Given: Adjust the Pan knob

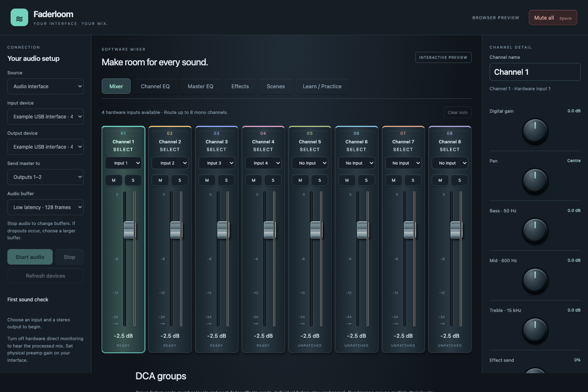Looking at the screenshot, I should [x=535, y=181].
